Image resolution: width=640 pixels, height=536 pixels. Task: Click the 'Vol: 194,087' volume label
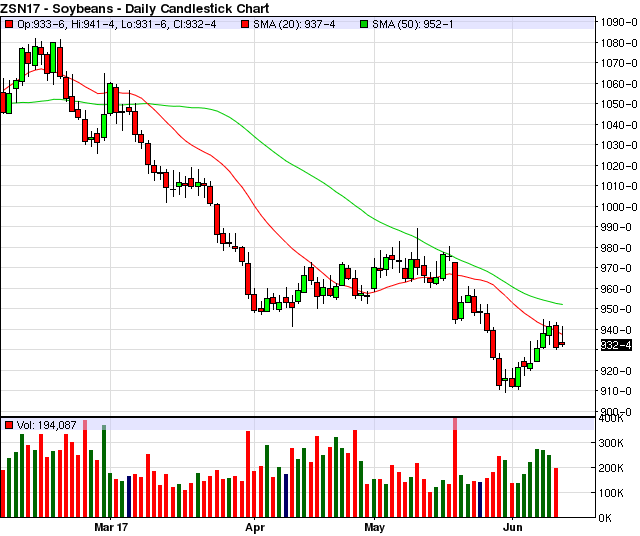47,425
